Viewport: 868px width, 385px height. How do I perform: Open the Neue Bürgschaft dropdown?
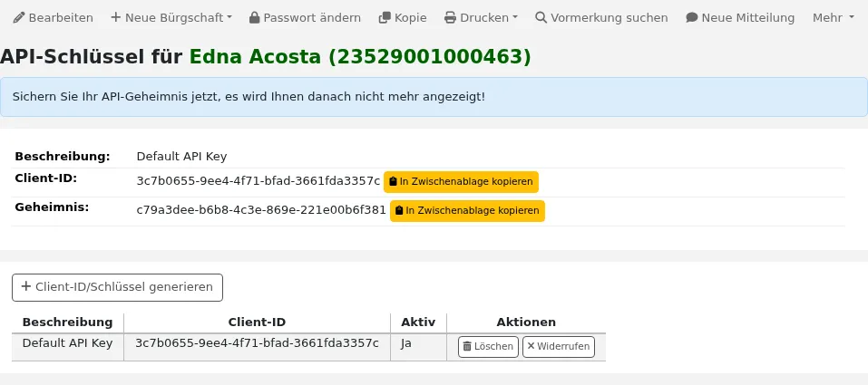point(171,18)
